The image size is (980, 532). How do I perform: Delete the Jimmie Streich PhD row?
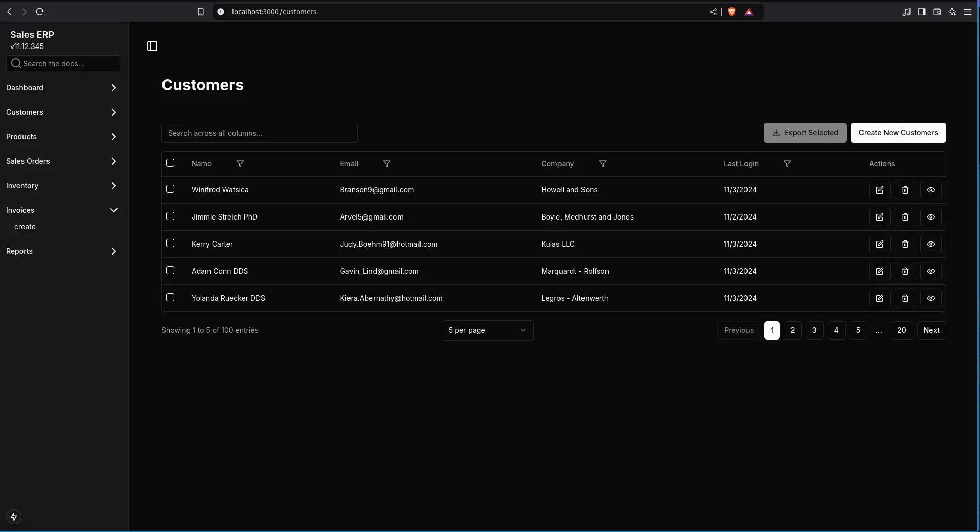tap(905, 217)
